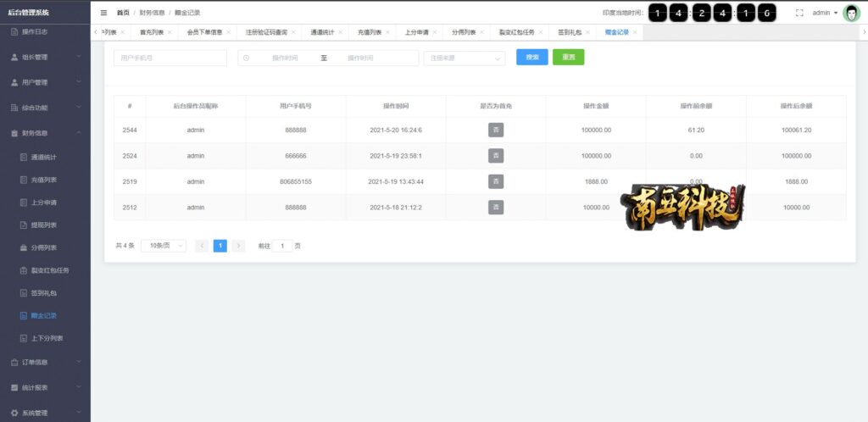
Task: Toggle 是否为首充 tag in row 2544
Action: tap(496, 130)
